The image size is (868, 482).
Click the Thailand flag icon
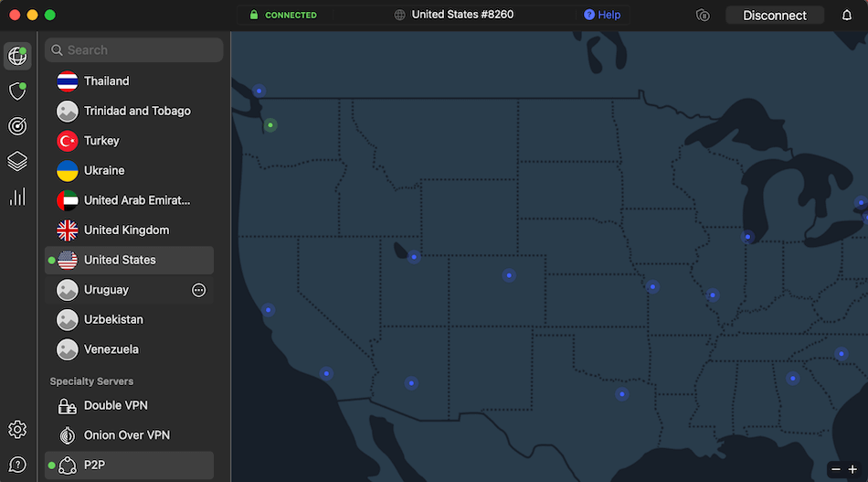(x=67, y=80)
